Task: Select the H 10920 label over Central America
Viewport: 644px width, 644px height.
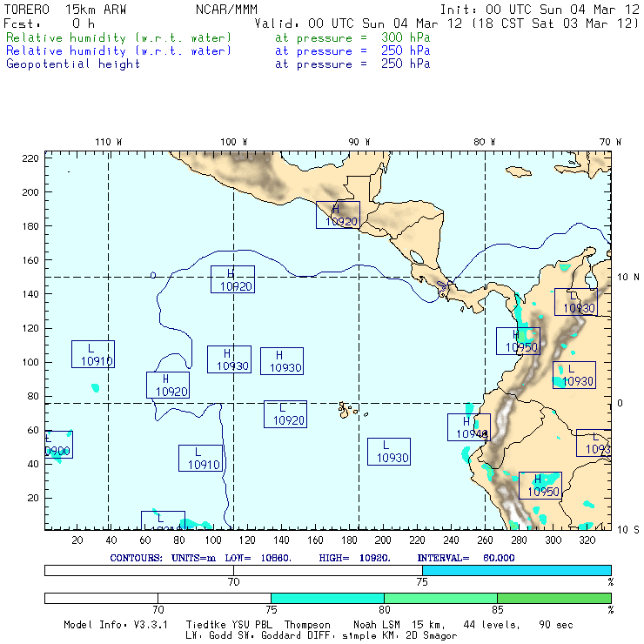Action: pos(338,215)
